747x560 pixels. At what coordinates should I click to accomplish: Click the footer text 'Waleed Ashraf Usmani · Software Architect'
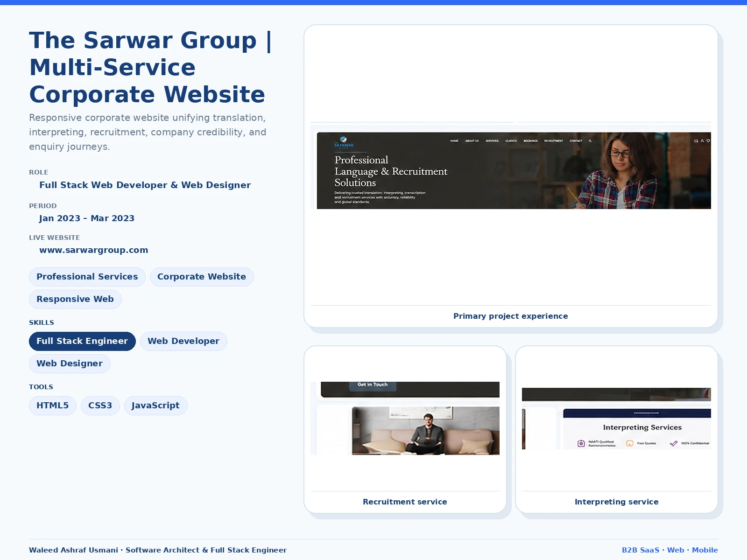[x=158, y=550]
